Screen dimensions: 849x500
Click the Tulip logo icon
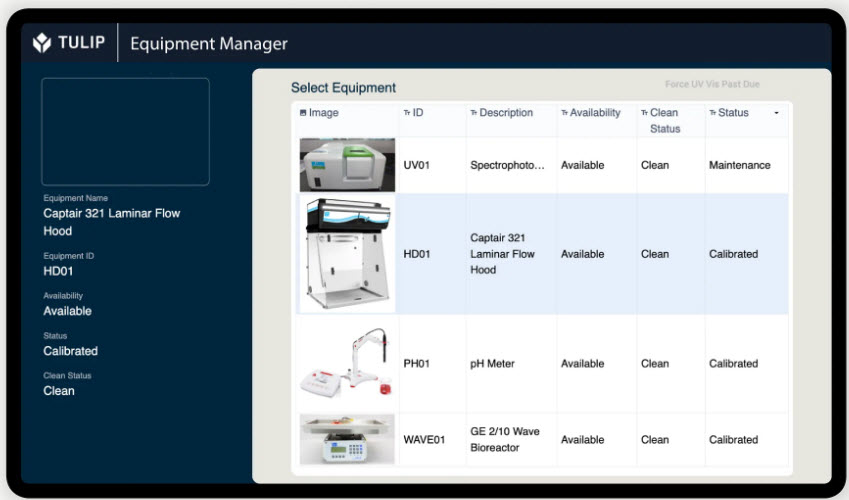click(42, 43)
